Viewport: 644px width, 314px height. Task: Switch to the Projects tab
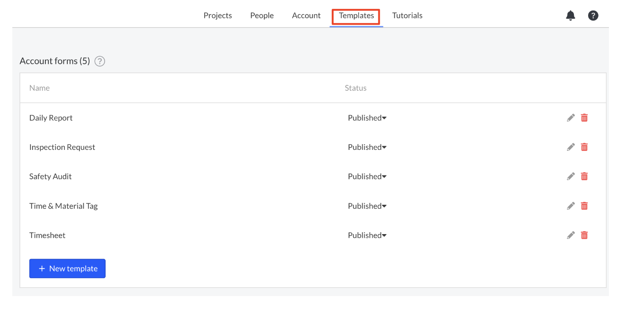point(217,15)
